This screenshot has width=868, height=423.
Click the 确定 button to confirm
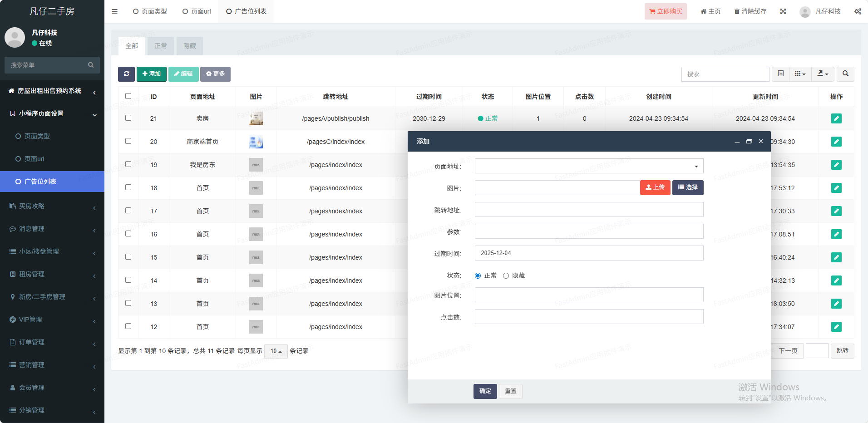click(x=485, y=391)
